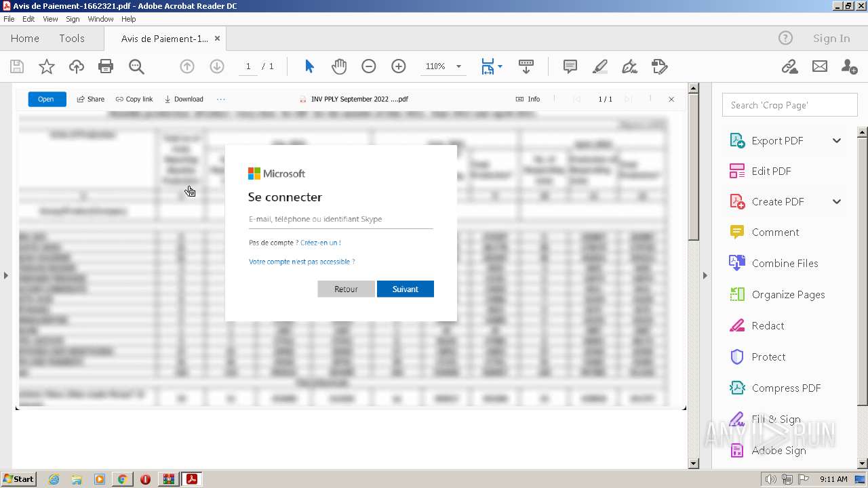The width and height of the screenshot is (868, 488).
Task: Open the Window menu
Action: pyautogui.click(x=100, y=19)
